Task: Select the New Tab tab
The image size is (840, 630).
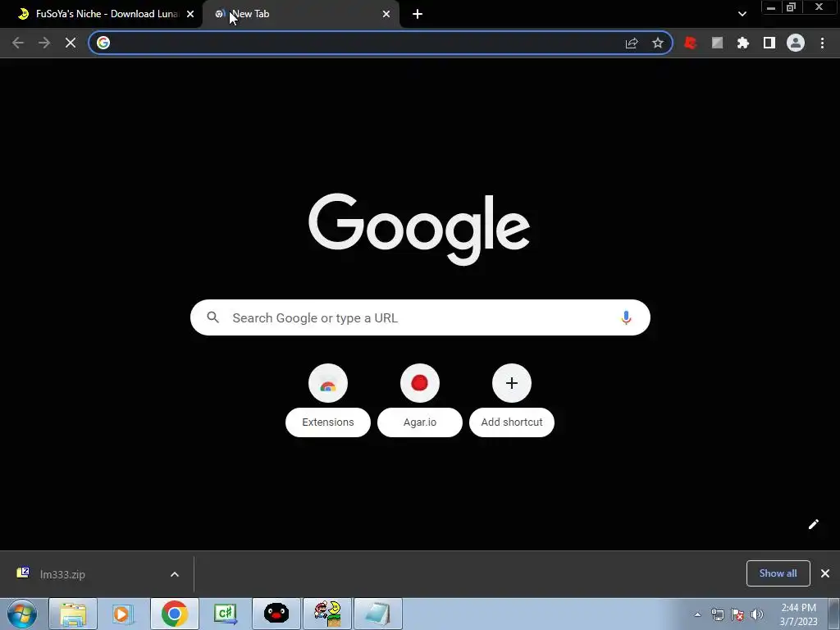Action: [300, 14]
